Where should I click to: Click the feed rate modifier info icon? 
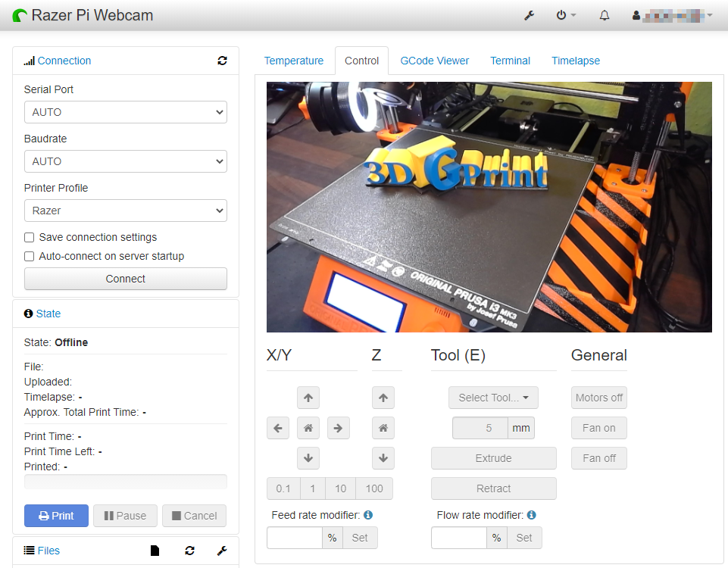pyautogui.click(x=368, y=515)
